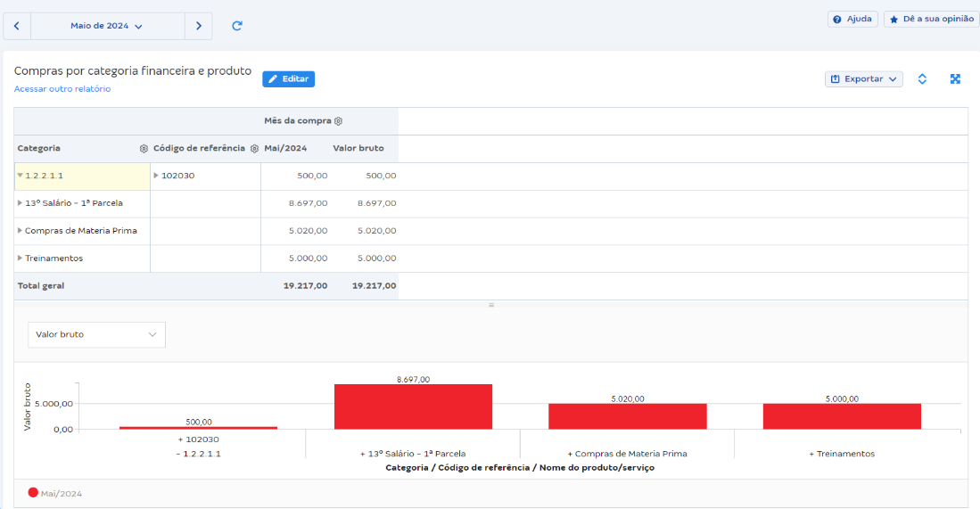Expand the Compras de Materia Prima row
The image size is (980, 509).
pyautogui.click(x=20, y=231)
